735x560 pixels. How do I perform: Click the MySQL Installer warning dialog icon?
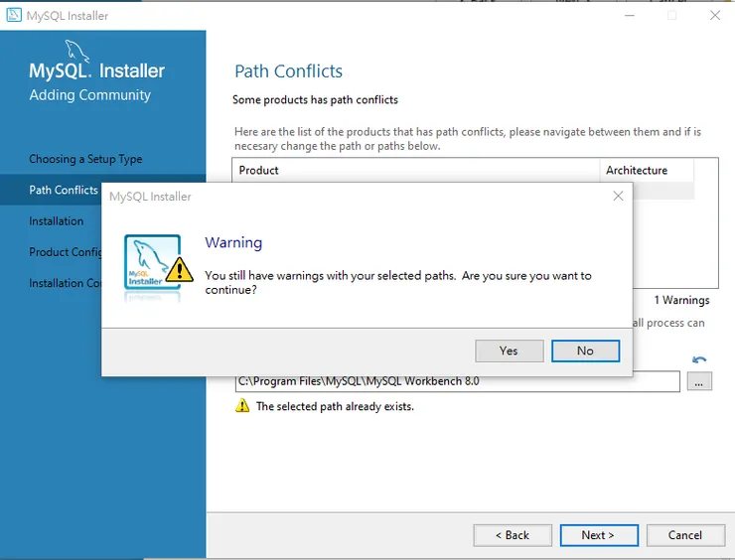(x=158, y=266)
